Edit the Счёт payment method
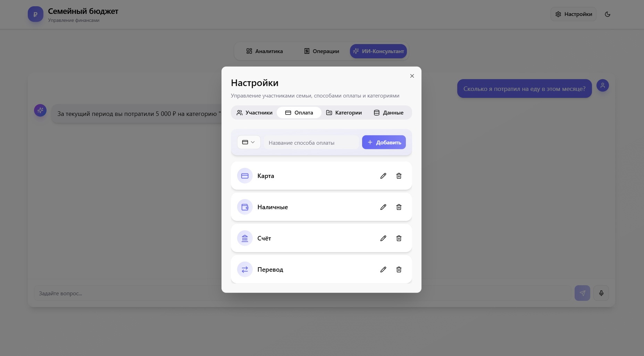Viewport: 644px width, 356px height. pos(383,238)
